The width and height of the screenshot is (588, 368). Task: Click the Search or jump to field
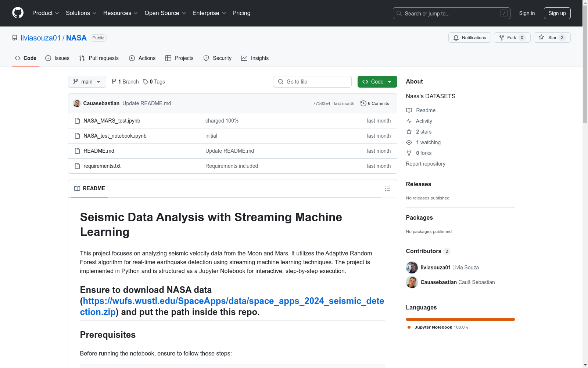pos(452,13)
